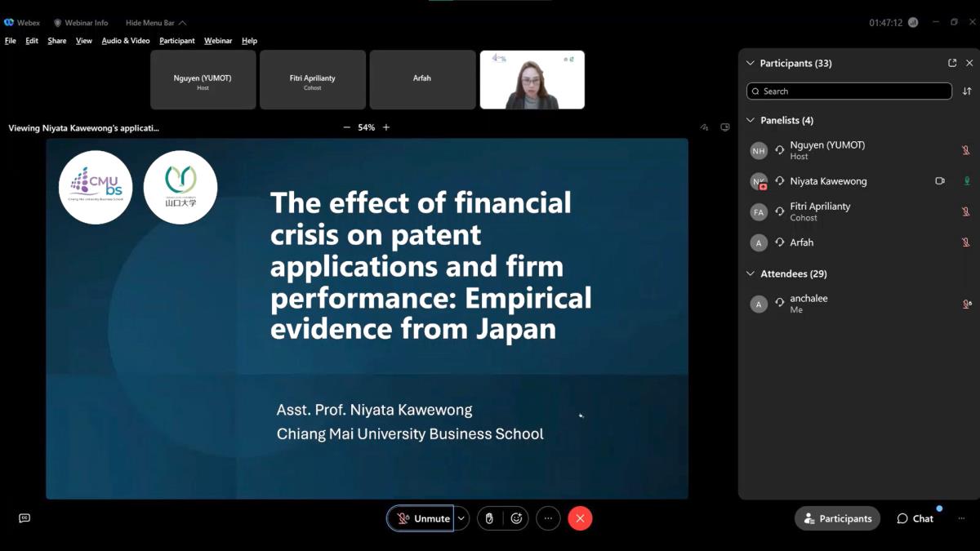980x551 pixels.
Task: Click Hide Menu Bar
Action: pos(155,23)
